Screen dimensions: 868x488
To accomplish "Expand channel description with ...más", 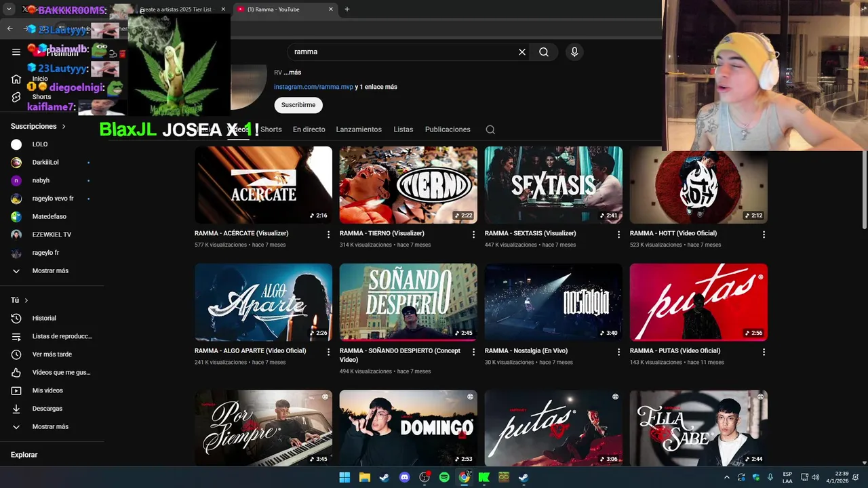I will pos(293,73).
